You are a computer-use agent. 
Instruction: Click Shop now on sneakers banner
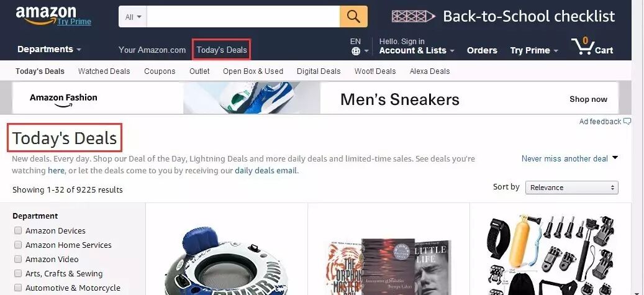coord(588,99)
